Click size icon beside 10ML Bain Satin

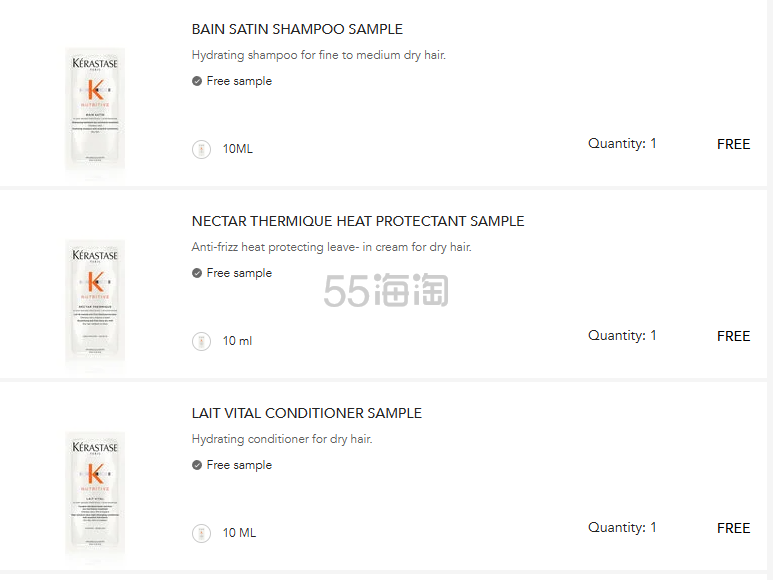pos(201,149)
